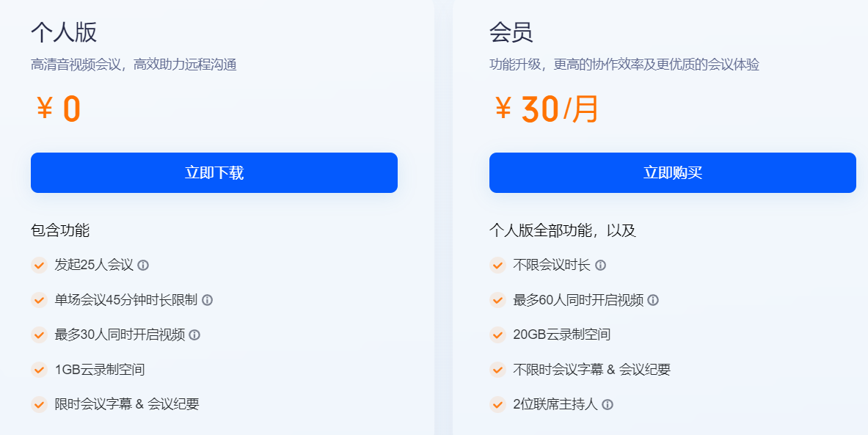Click the 2位联席主持人 feature text

click(555, 404)
